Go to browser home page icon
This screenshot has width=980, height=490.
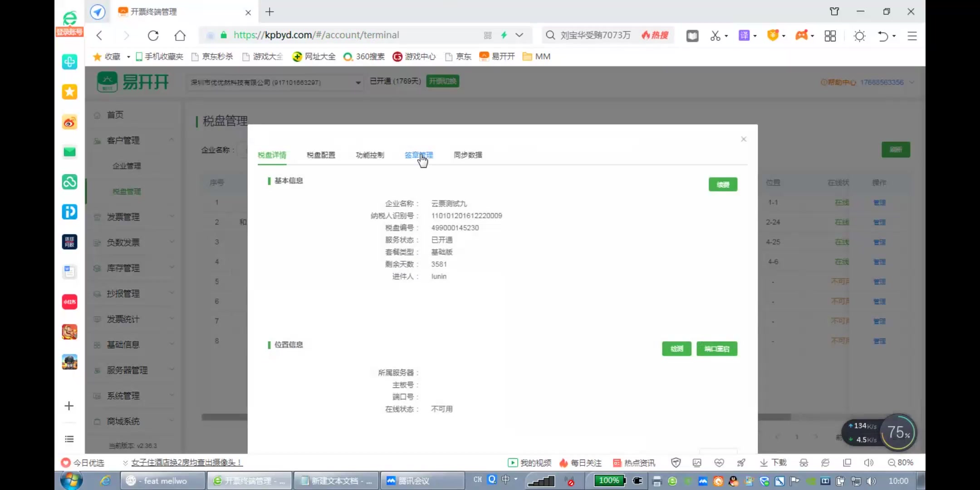point(180,35)
